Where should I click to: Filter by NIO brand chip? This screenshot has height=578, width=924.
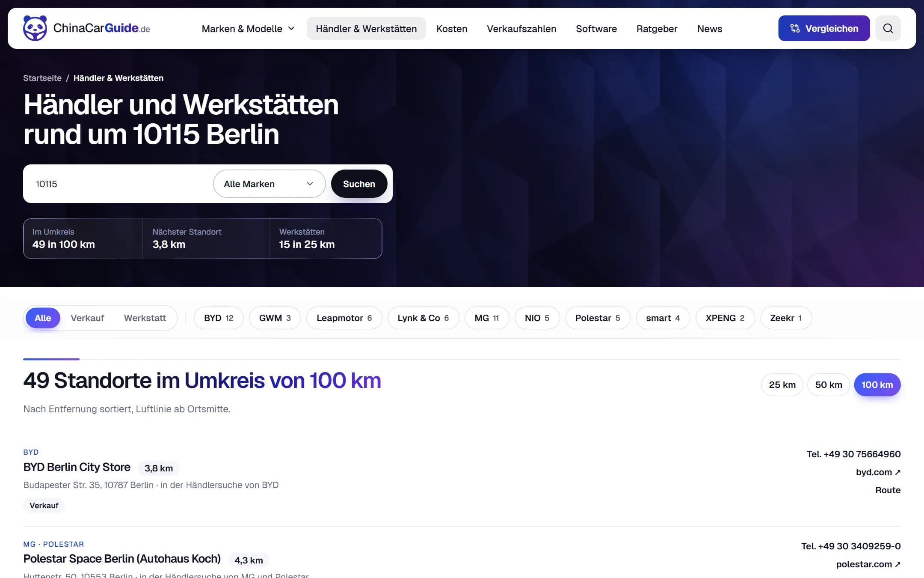point(537,318)
